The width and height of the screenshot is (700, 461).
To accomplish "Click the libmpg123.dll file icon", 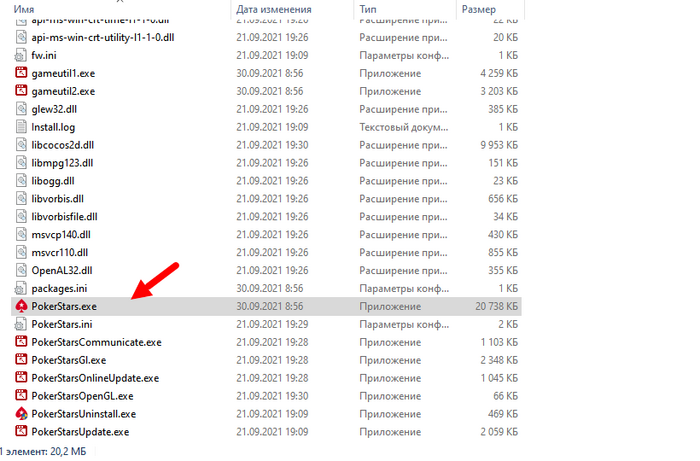I will point(21,162).
